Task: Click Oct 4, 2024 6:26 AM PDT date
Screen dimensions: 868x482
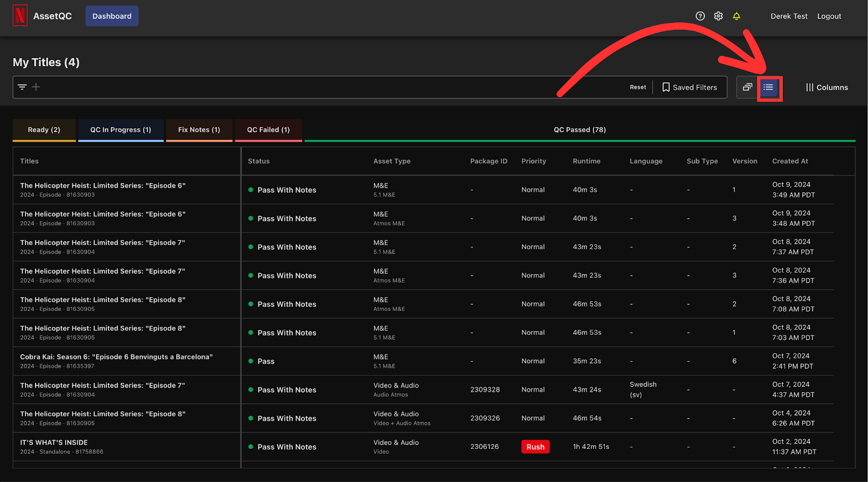Action: [793, 418]
